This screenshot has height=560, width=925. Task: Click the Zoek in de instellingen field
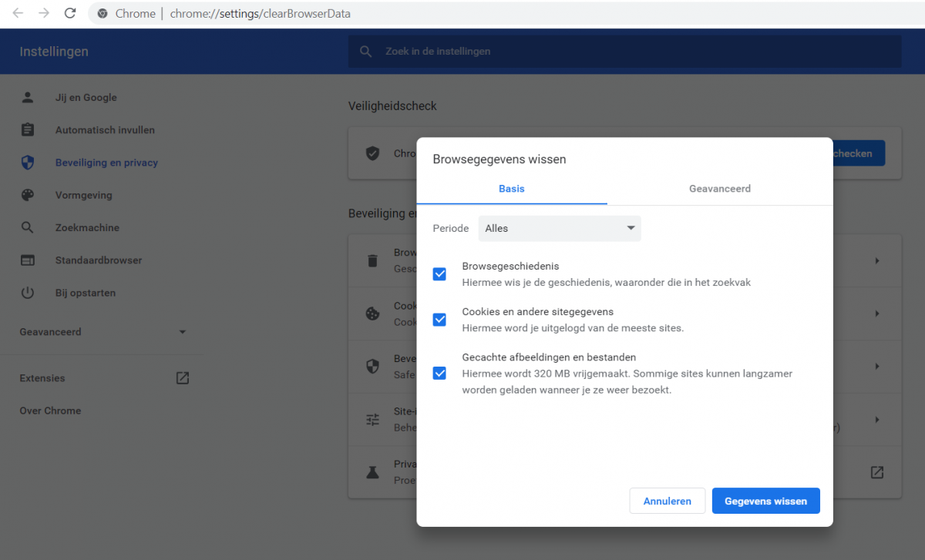tap(624, 52)
